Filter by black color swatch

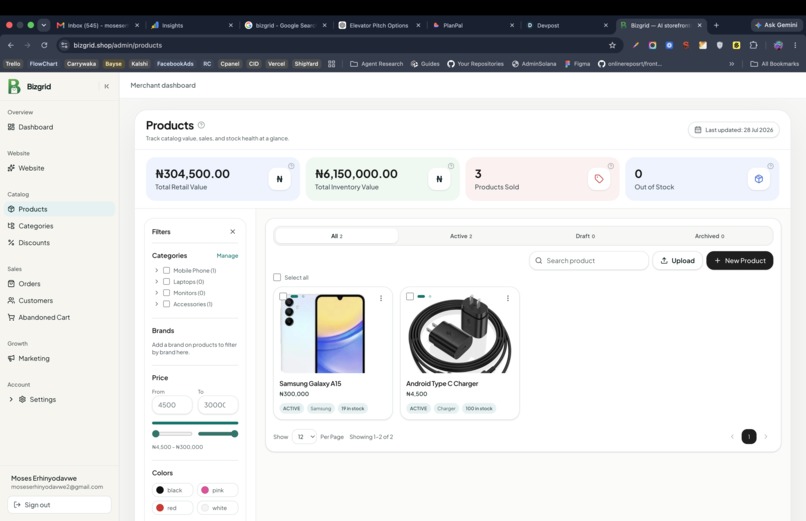pos(173,490)
